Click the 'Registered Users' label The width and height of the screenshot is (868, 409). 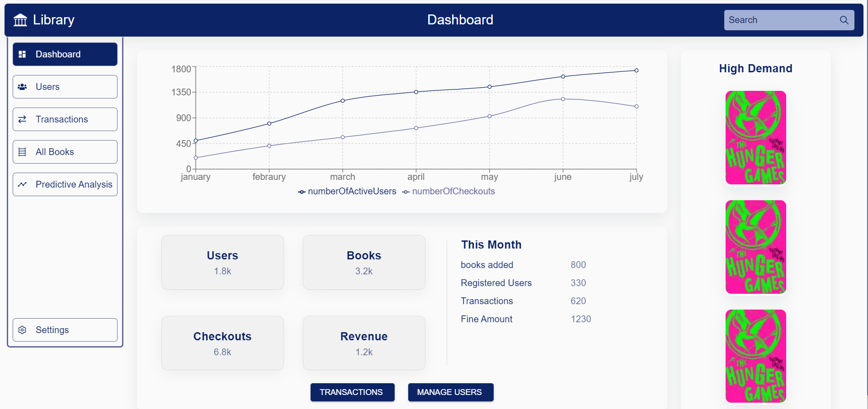pos(496,283)
